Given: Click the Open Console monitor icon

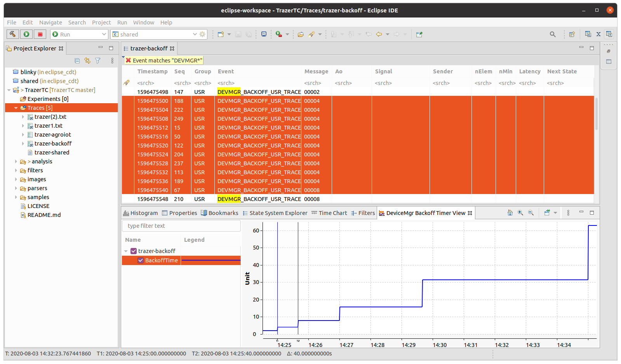Looking at the screenshot, I should 264,34.
